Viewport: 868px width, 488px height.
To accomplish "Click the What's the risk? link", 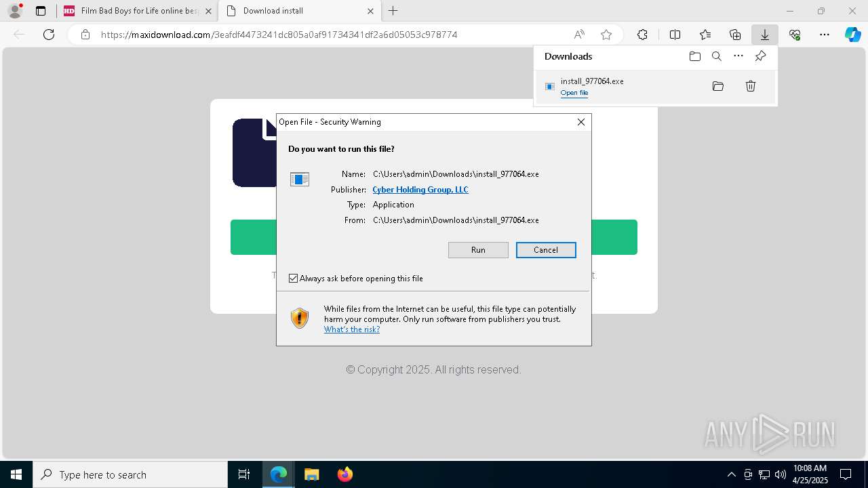I will tap(352, 329).
